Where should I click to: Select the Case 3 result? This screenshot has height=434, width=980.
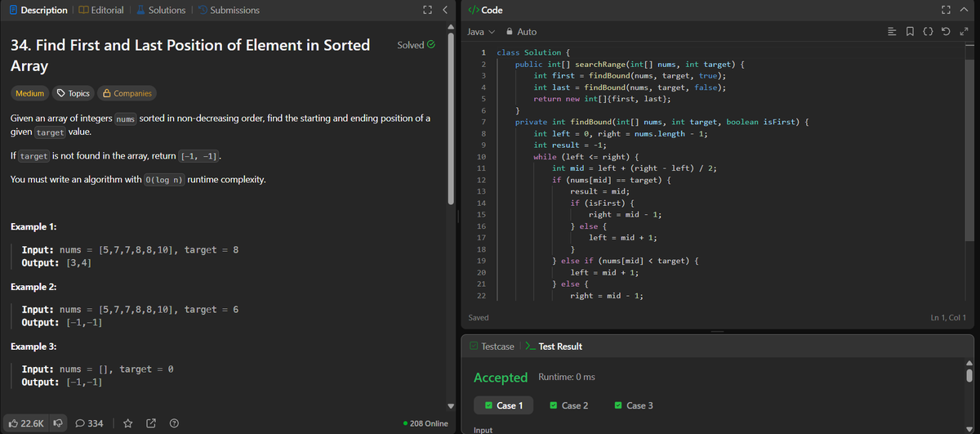(633, 405)
